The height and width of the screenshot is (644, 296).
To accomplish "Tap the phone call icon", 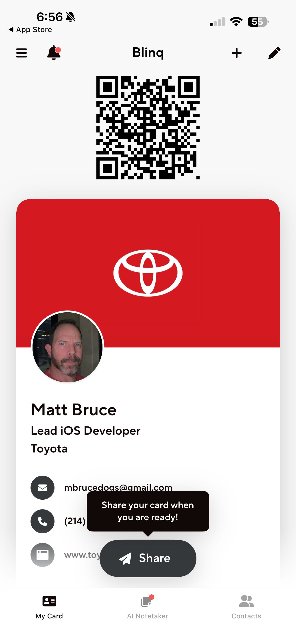I will tap(42, 521).
